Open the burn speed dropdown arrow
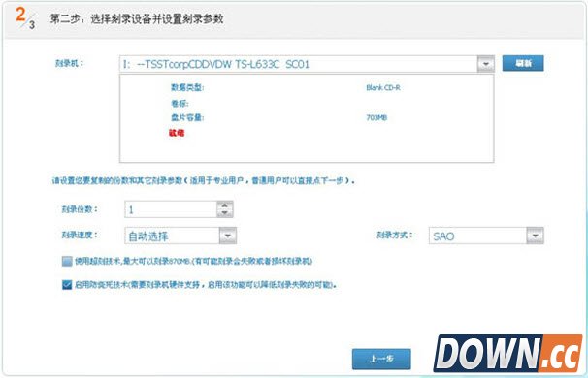The image size is (588, 378). 228,236
